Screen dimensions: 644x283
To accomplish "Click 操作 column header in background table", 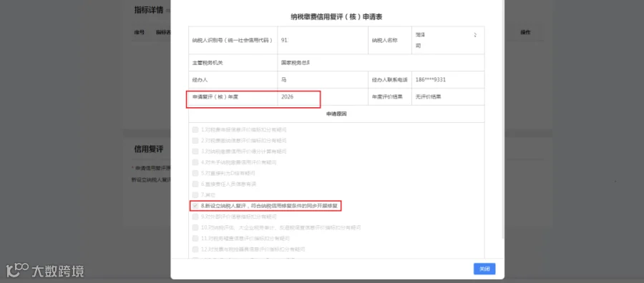I will click(526, 32).
